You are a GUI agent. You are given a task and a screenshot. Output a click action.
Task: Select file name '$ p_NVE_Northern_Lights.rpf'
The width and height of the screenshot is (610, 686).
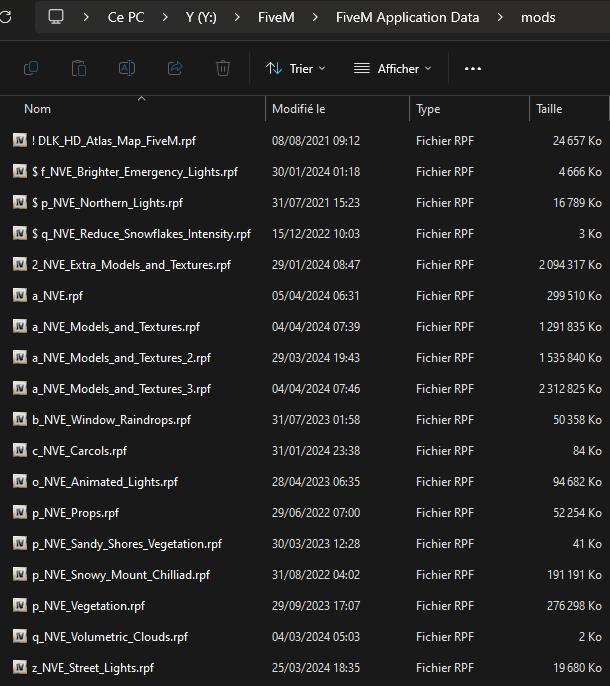tap(107, 203)
